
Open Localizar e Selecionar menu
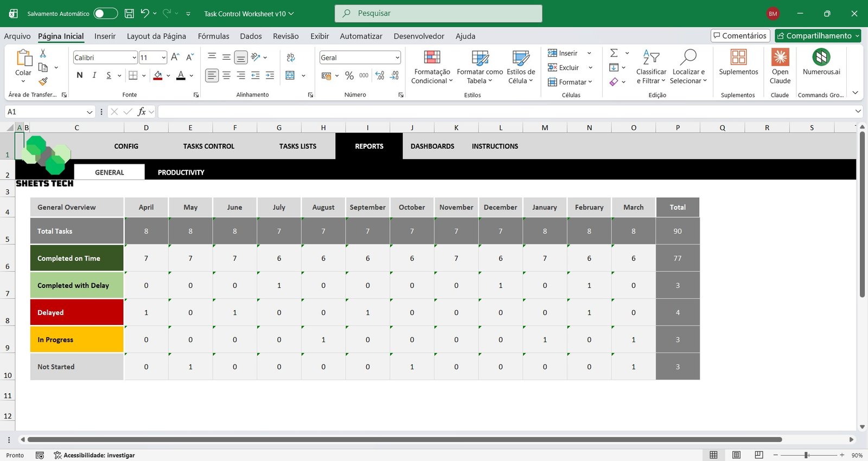click(688, 67)
